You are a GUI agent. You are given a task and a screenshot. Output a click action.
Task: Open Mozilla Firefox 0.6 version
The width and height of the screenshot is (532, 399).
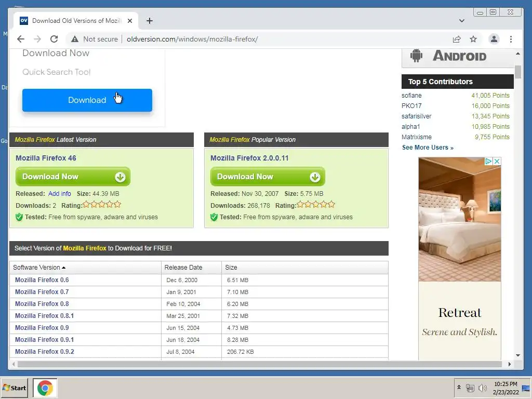[x=42, y=280]
